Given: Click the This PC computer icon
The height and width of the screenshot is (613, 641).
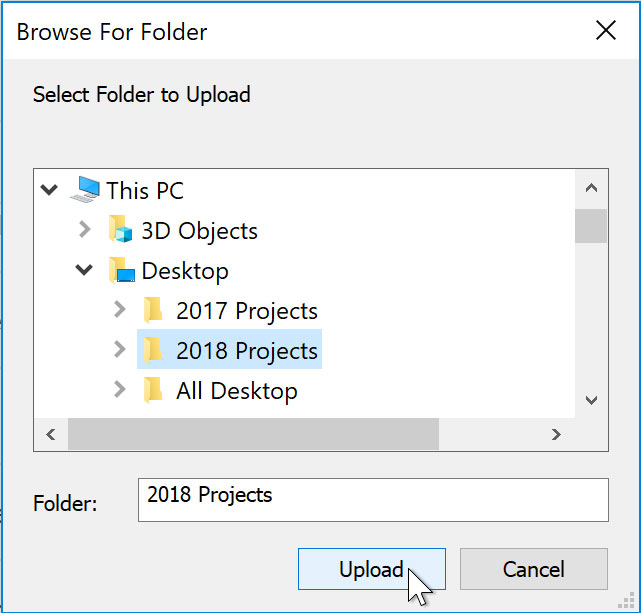Looking at the screenshot, I should click(86, 190).
